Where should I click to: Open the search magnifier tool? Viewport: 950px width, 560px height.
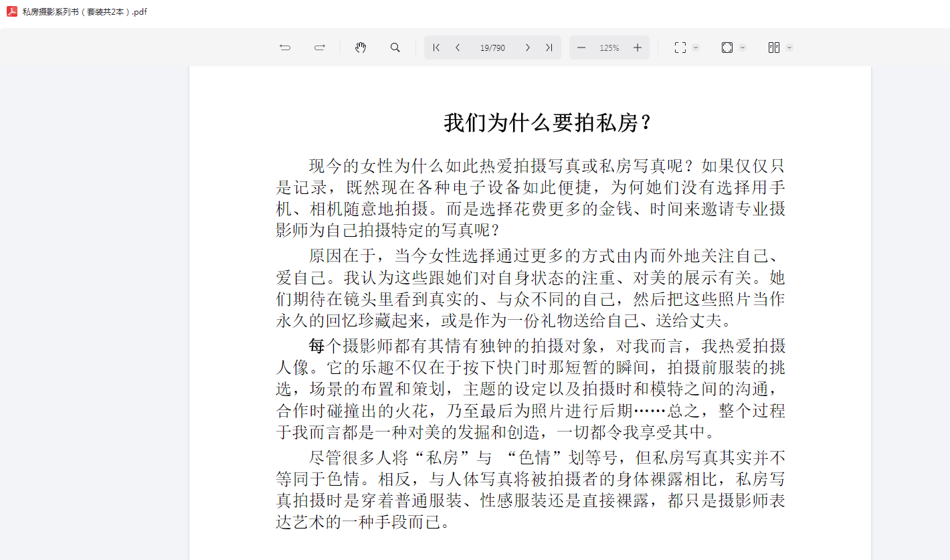[x=395, y=48]
